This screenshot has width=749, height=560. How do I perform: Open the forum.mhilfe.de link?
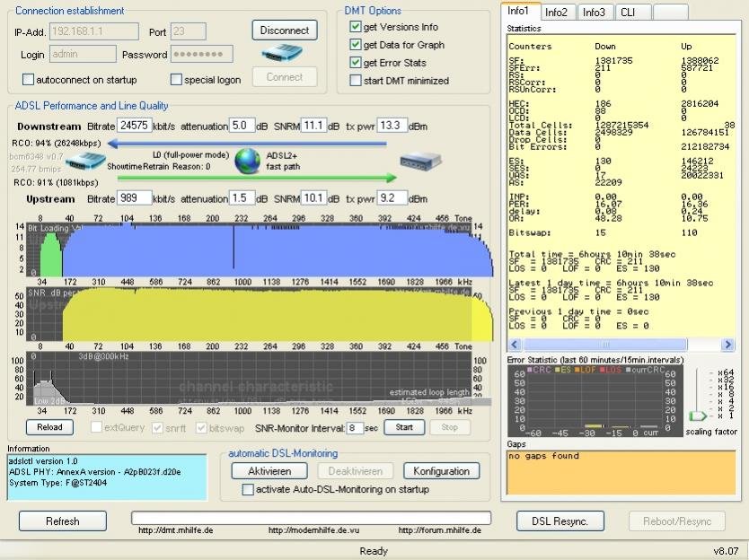(439, 530)
